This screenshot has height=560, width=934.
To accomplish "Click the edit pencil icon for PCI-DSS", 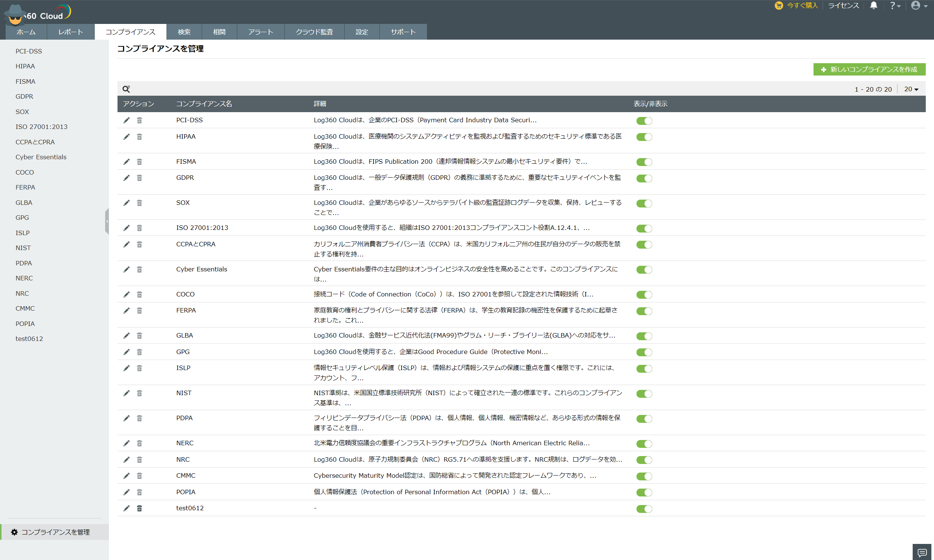I will pyautogui.click(x=126, y=120).
